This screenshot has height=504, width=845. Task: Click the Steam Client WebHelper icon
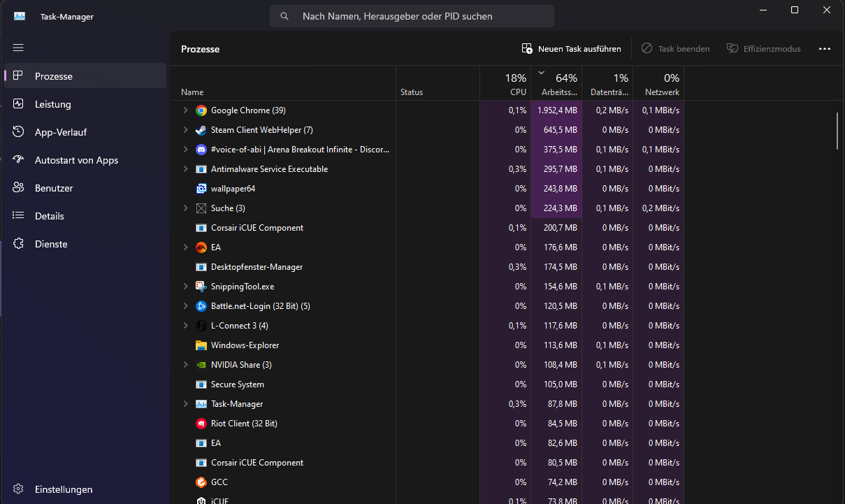click(x=201, y=130)
